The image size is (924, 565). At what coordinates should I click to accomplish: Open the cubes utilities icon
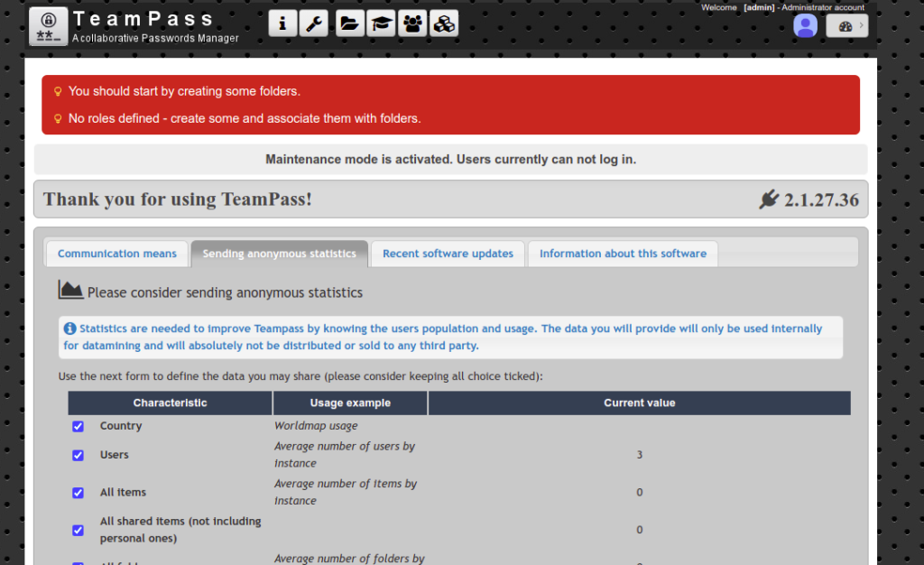click(444, 23)
